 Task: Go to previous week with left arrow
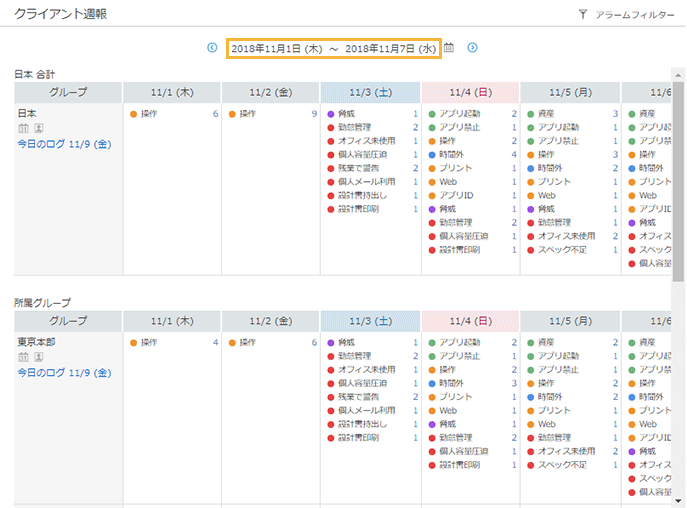[x=212, y=47]
